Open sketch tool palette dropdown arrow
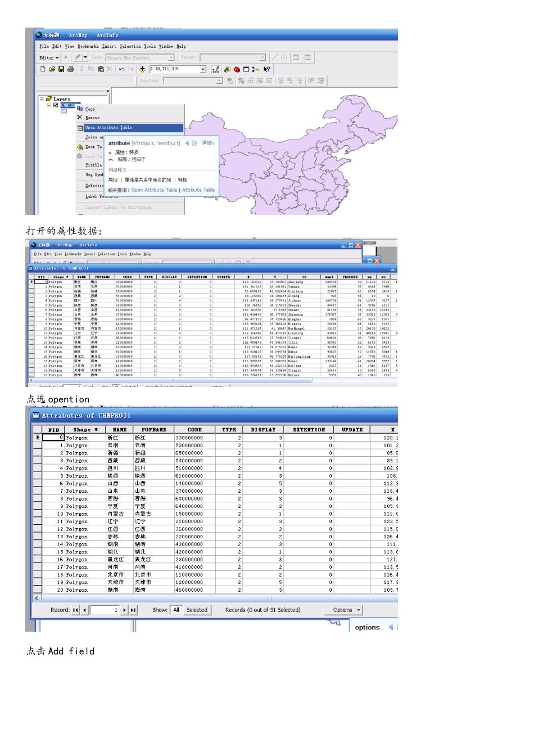Image resolution: width=534 pixels, height=756 pixels. 85,57
